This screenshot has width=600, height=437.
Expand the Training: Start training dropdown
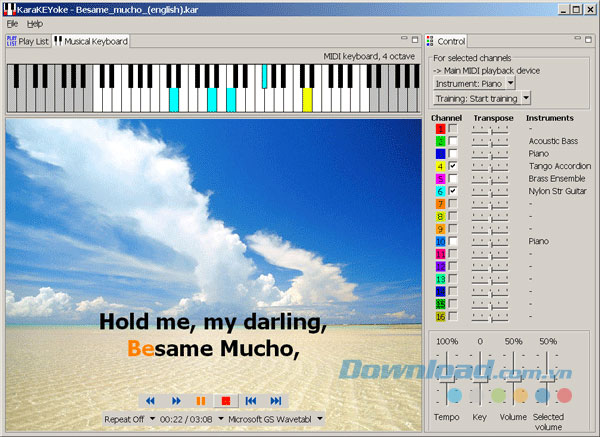(482, 98)
